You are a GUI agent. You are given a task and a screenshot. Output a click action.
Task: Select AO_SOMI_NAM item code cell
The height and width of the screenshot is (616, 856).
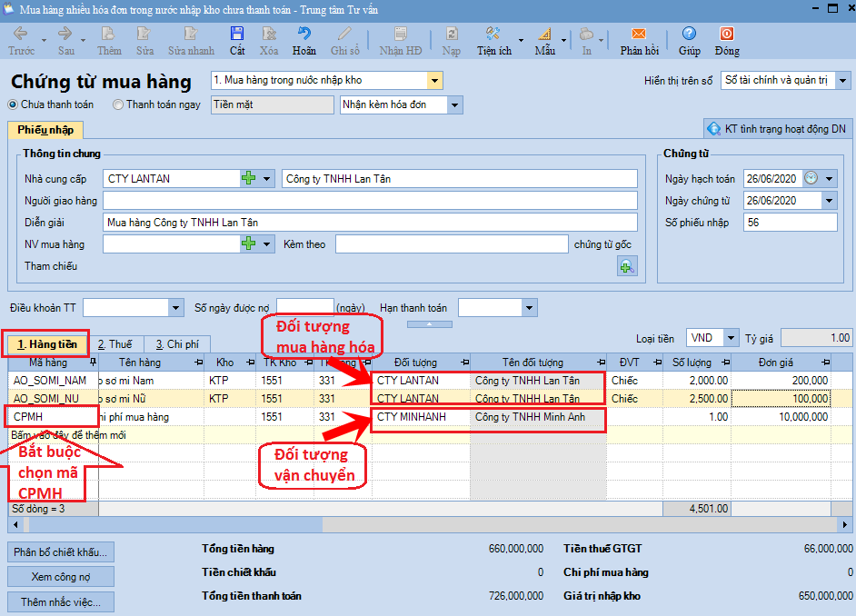click(x=53, y=381)
